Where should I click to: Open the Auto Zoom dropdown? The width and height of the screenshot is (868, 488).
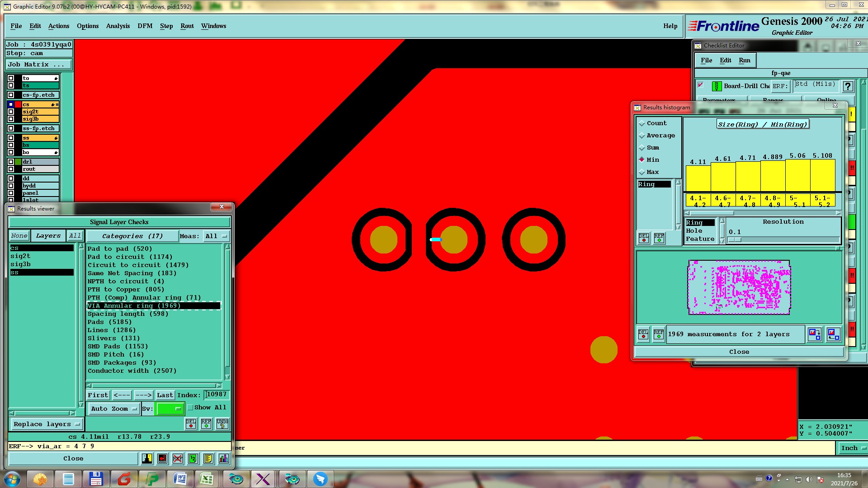click(113, 409)
